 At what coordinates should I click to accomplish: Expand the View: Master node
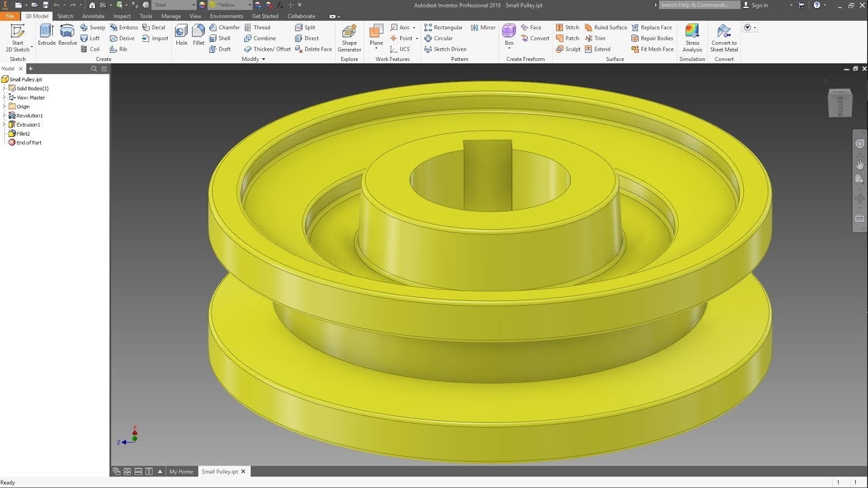click(4, 98)
